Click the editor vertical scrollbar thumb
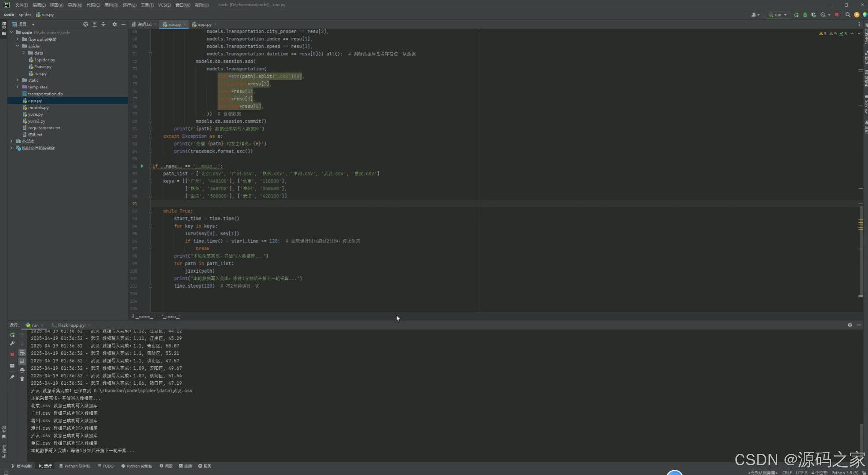Viewport: 868px width, 475px height. pyautogui.click(x=861, y=251)
